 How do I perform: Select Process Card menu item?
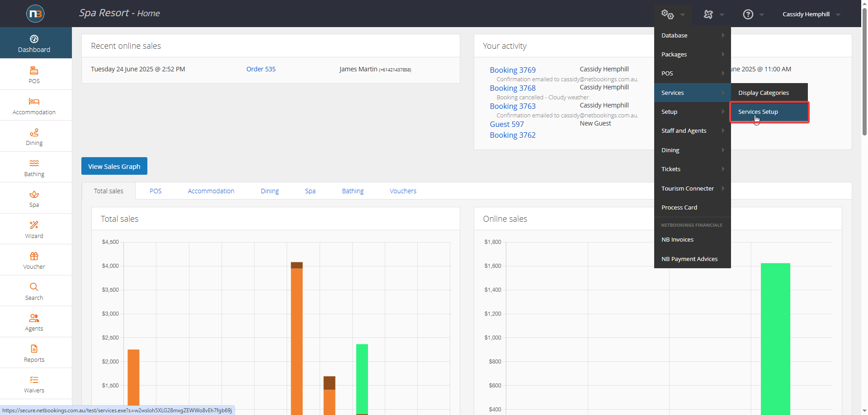click(693, 207)
